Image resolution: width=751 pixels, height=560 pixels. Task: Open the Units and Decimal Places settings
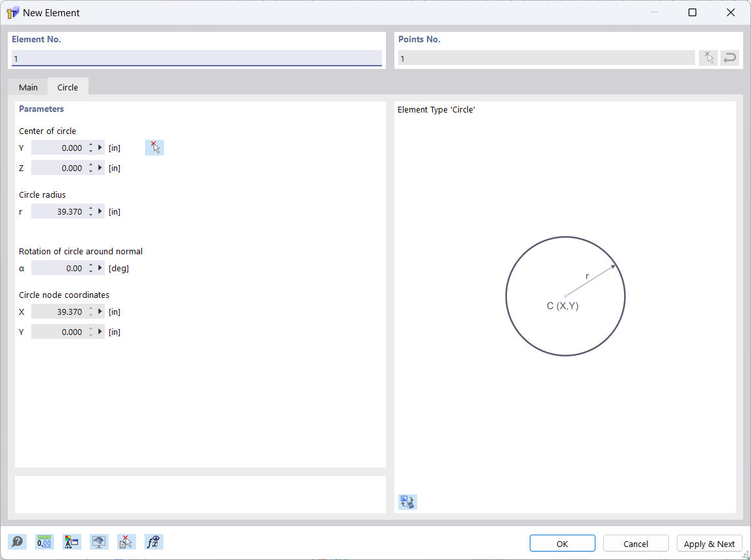pos(44,542)
